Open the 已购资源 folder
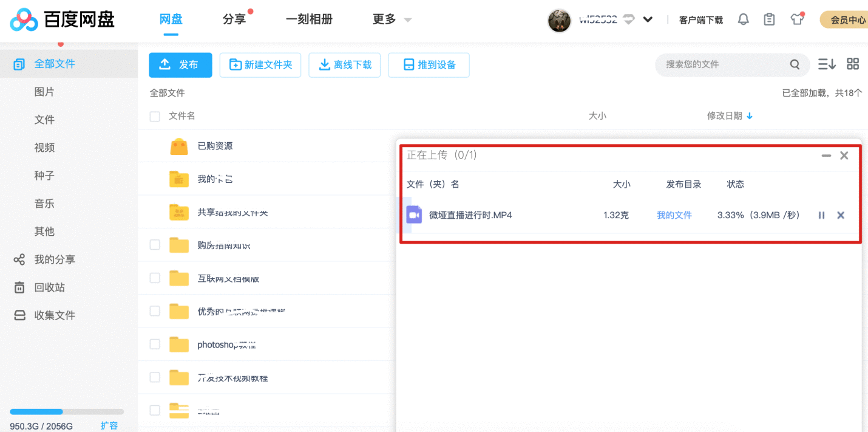 [215, 146]
